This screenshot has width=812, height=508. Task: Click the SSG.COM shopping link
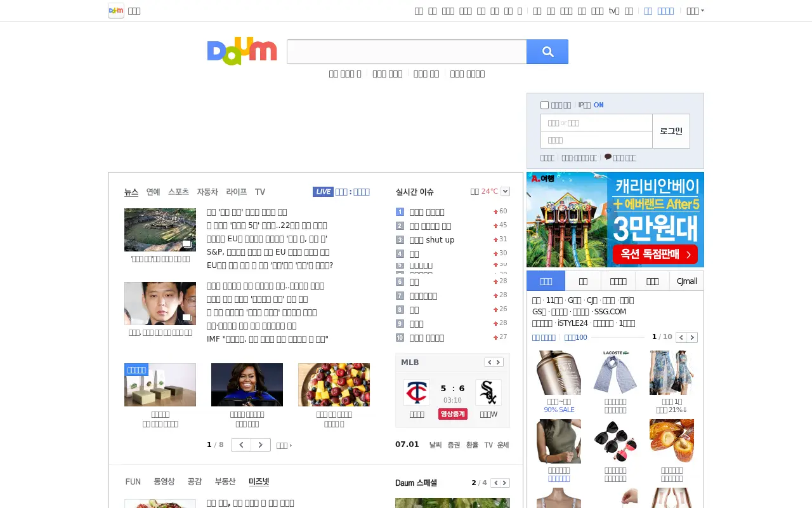pyautogui.click(x=610, y=312)
